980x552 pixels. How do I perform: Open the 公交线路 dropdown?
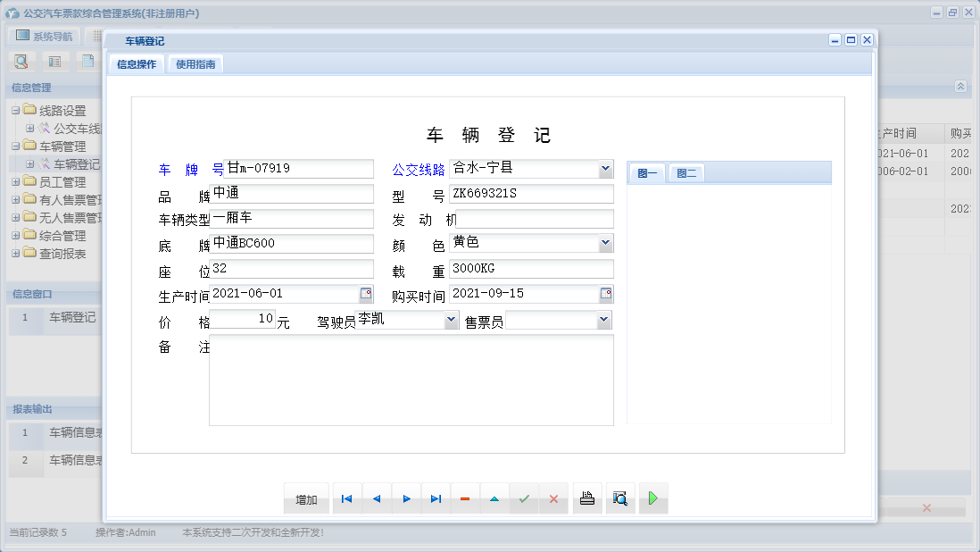coord(605,168)
